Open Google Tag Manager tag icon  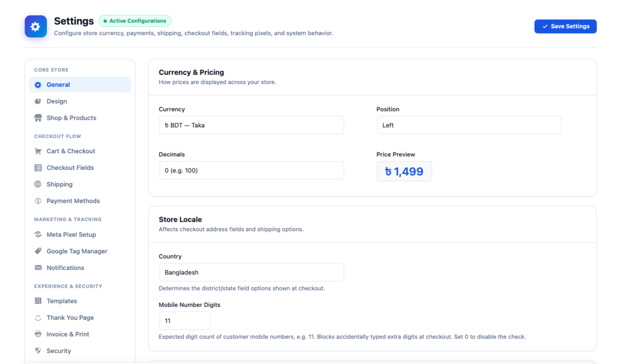(38, 251)
